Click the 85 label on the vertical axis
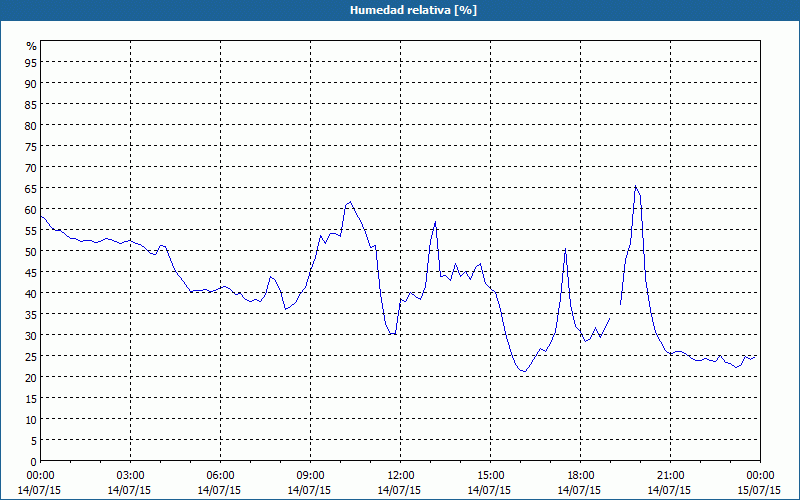This screenshot has width=800, height=500. tap(31, 104)
